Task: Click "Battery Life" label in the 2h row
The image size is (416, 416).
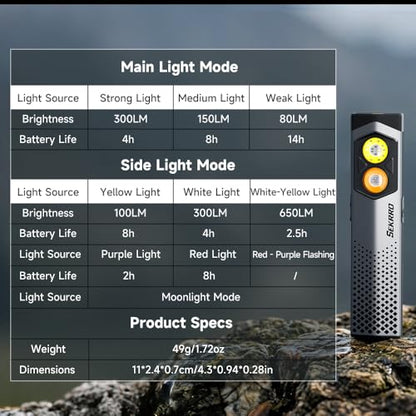Action: (x=48, y=276)
